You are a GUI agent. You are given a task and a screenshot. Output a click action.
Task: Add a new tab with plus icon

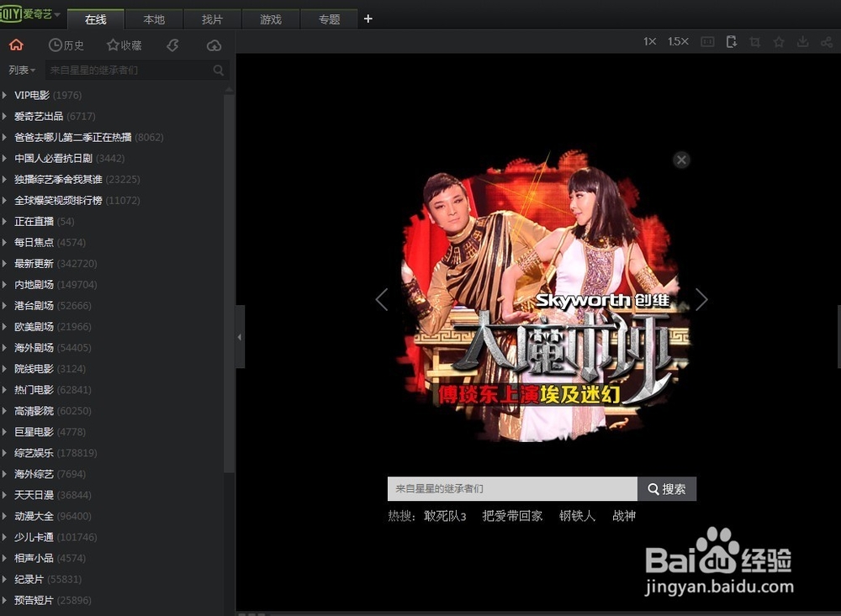tap(368, 18)
